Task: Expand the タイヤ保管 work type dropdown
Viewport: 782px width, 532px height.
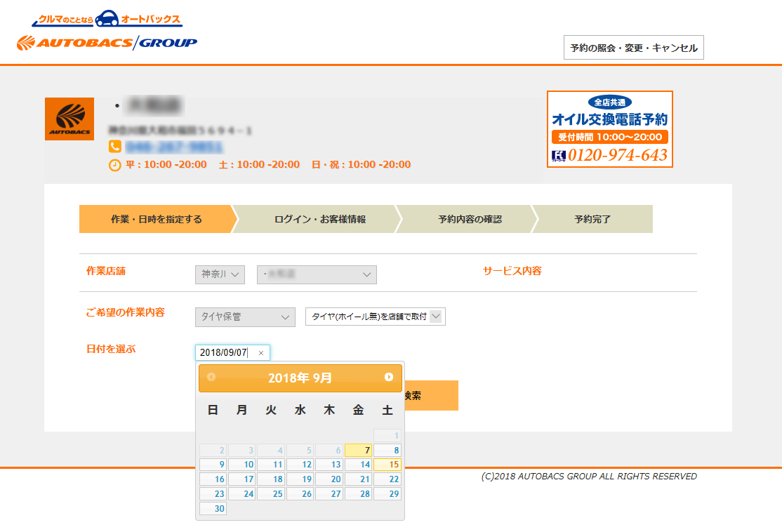Action: click(x=245, y=317)
